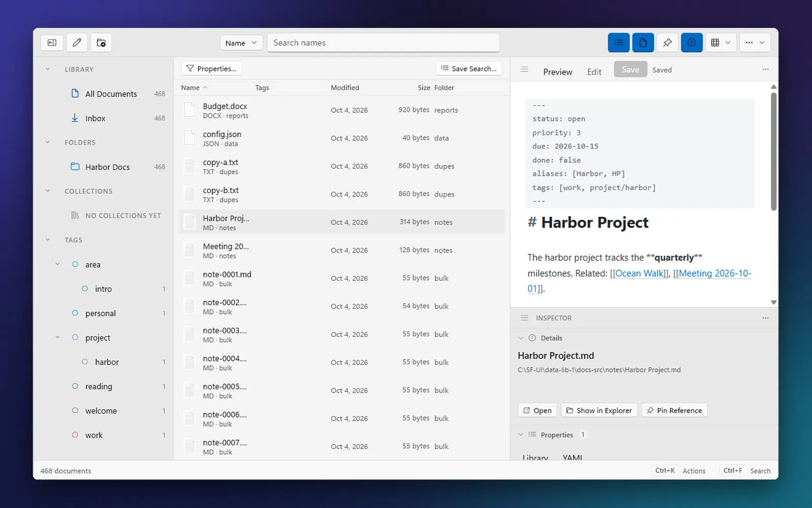Click the preview pane vertical scrollbar
The image size is (812, 508).
[773, 151]
